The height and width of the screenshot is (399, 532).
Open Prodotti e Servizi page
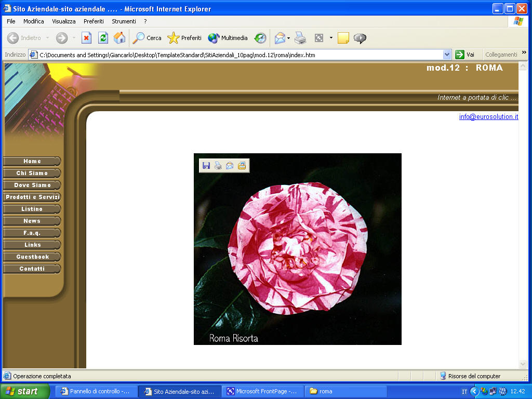[x=32, y=197]
